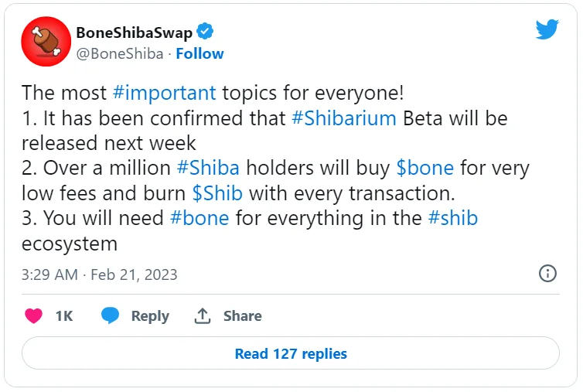Click the tweet info circle icon

pos(547,274)
